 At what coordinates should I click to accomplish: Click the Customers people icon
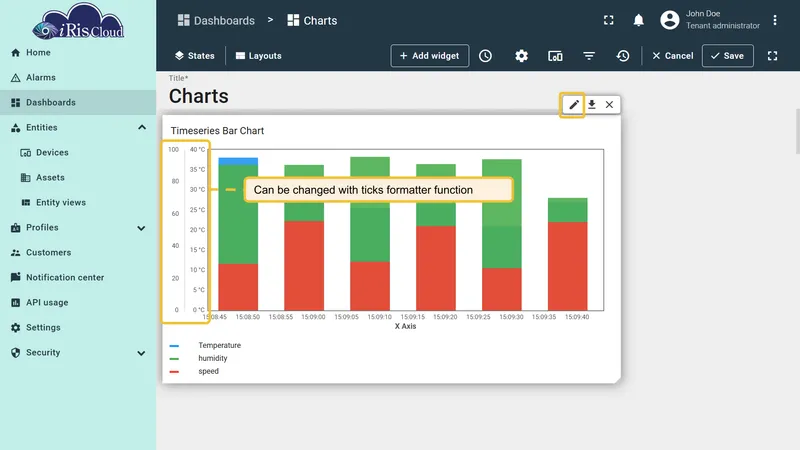(x=15, y=253)
